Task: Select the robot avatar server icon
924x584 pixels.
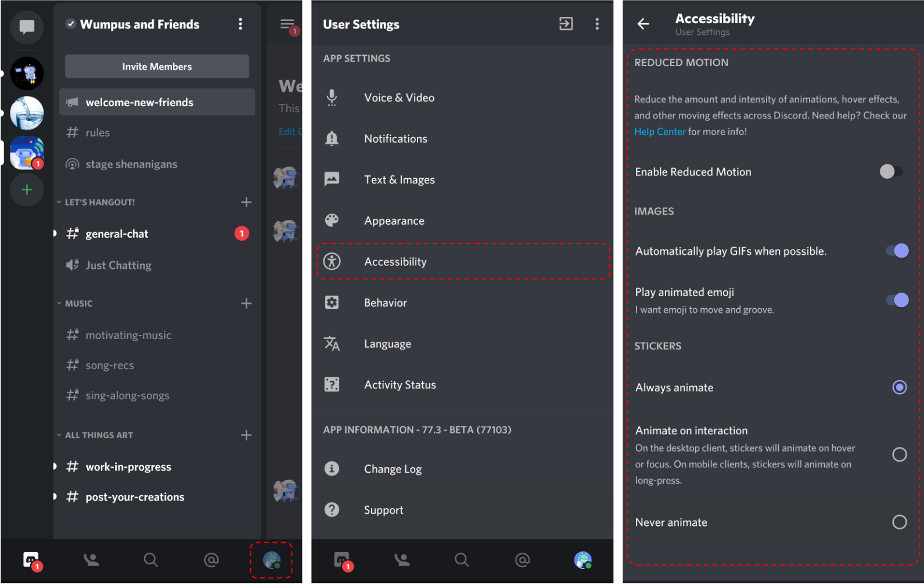Action: coord(27,74)
